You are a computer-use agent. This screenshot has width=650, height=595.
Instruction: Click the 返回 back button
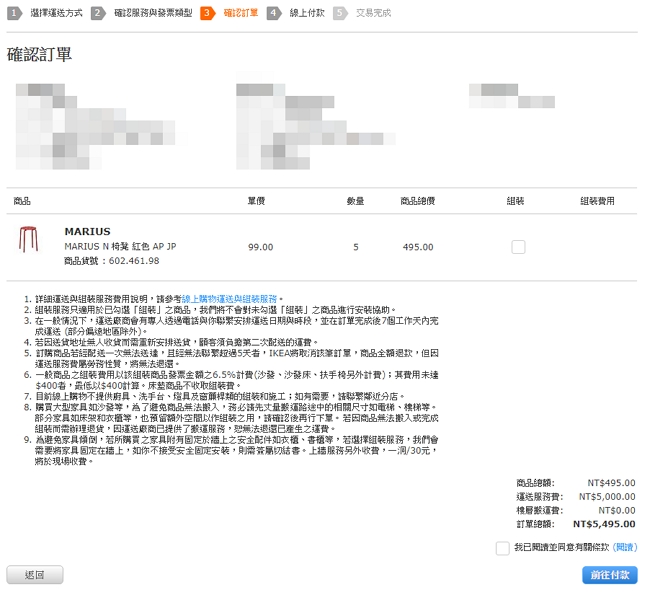pyautogui.click(x=35, y=575)
